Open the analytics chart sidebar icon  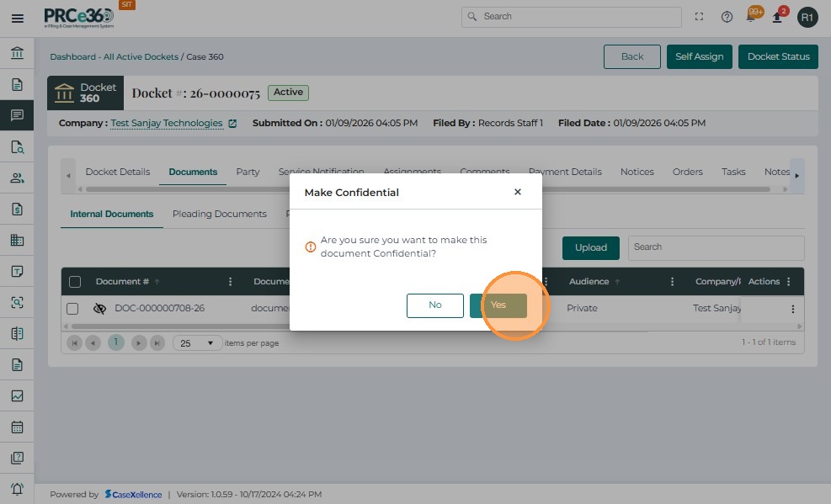pyautogui.click(x=17, y=396)
